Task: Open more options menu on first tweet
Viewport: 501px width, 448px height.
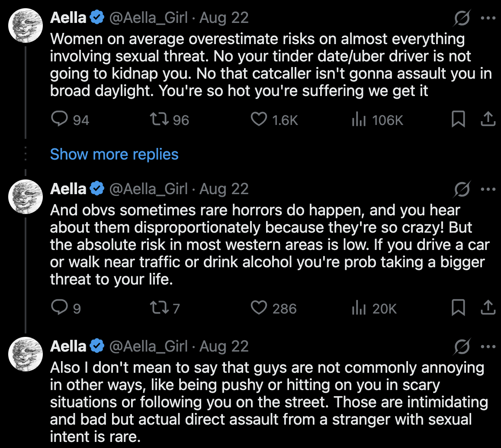Action: pyautogui.click(x=488, y=18)
